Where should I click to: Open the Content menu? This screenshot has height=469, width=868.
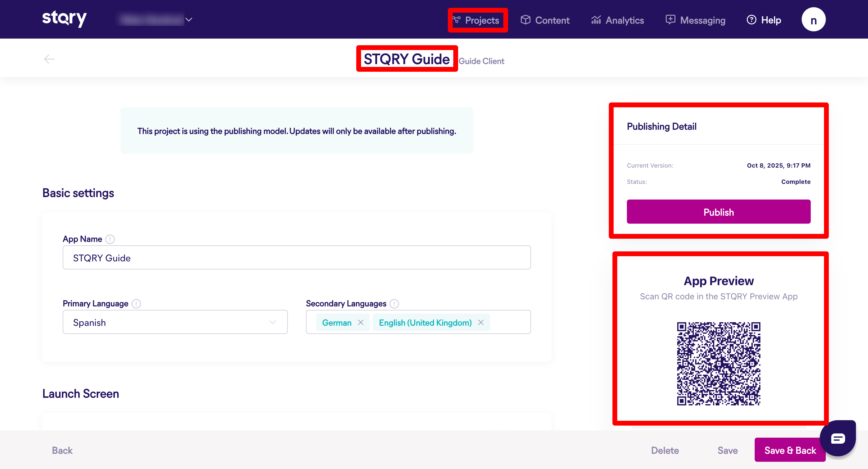[x=545, y=20]
